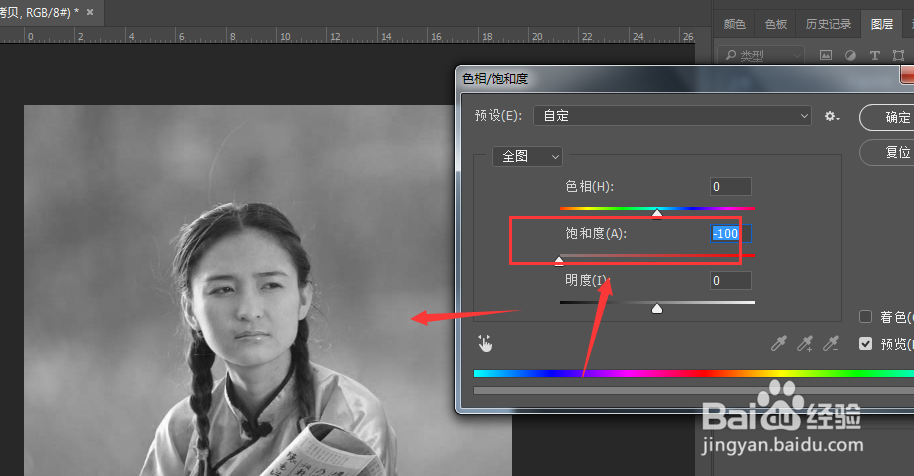Click the horizontal ruler above the canvas
The height and width of the screenshot is (476, 914).
347,36
